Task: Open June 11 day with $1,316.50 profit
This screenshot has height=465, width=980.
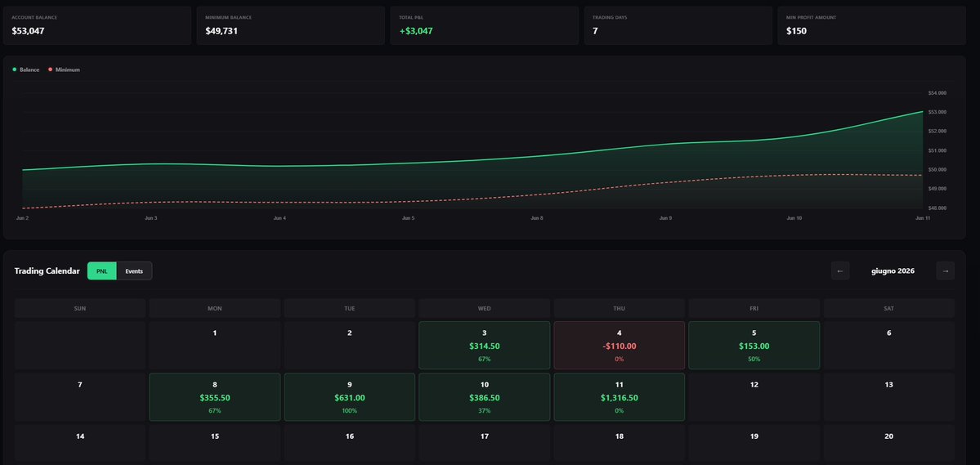Action: tap(620, 397)
